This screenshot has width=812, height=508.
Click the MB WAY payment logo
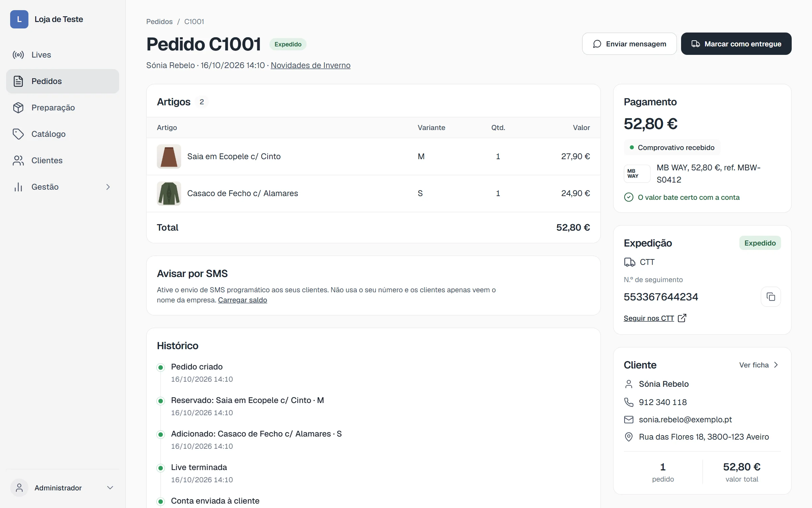click(x=637, y=174)
